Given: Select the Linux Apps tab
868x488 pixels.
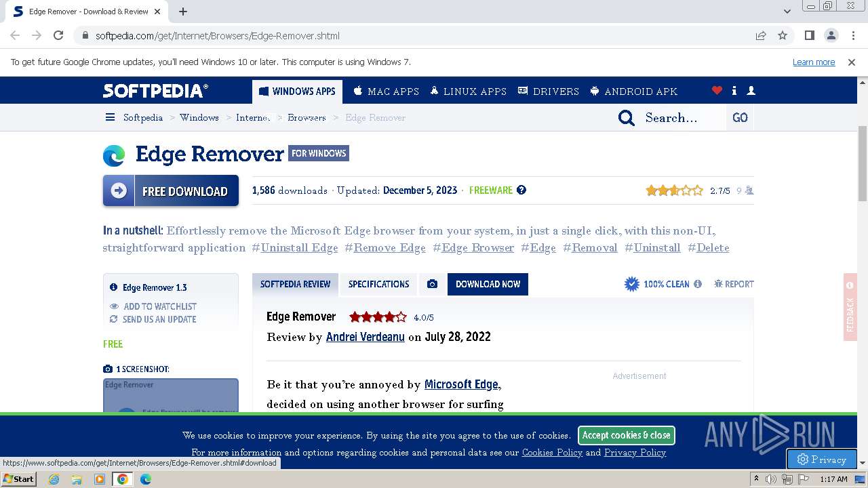Looking at the screenshot, I should coord(468,91).
